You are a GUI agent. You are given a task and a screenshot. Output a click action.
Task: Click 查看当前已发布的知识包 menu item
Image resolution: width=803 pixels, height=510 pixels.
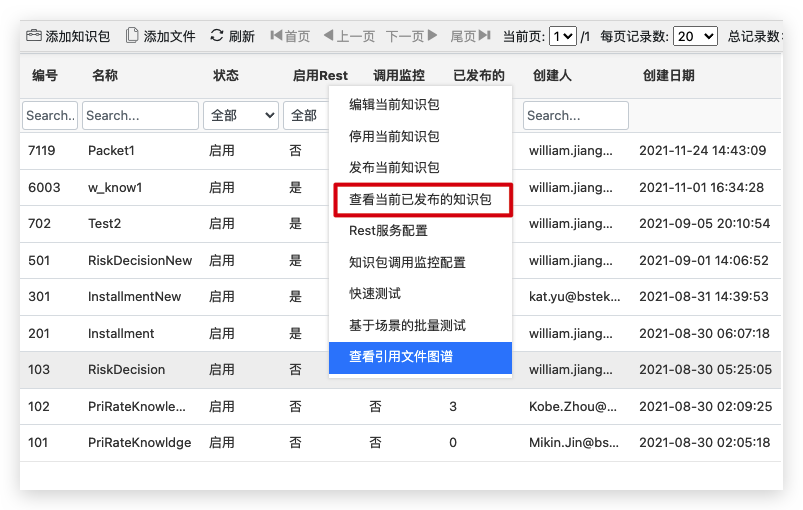421,199
